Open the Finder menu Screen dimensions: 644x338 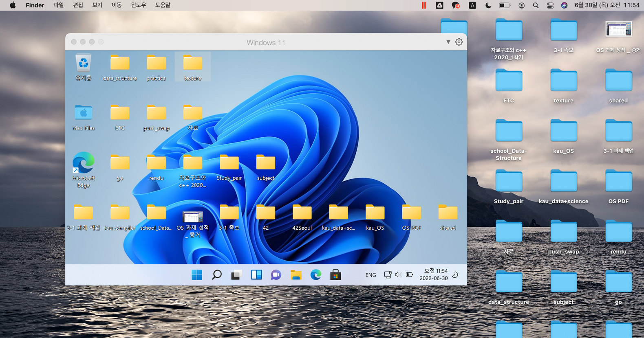coord(35,5)
